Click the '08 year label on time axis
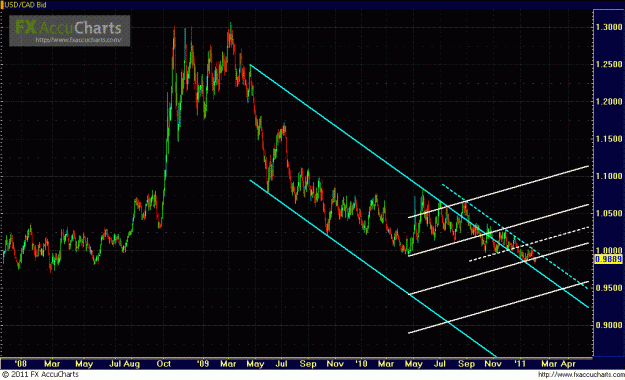Viewport: 625px width, 380px height. pos(20,364)
